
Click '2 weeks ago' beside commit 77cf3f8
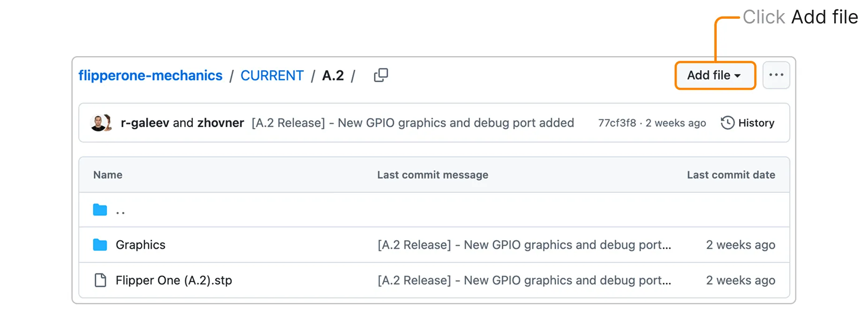[x=675, y=123]
